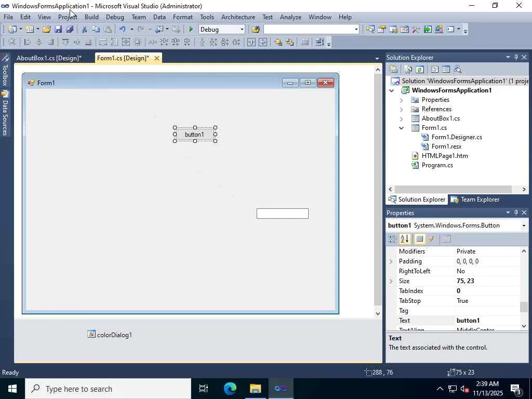Click Align Lefts layout icon
Screen dimensions: 532x399
click(28, 42)
